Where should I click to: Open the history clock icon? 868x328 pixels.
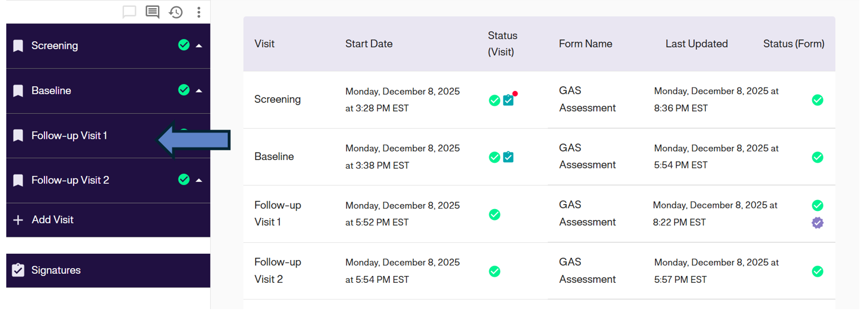tap(176, 12)
